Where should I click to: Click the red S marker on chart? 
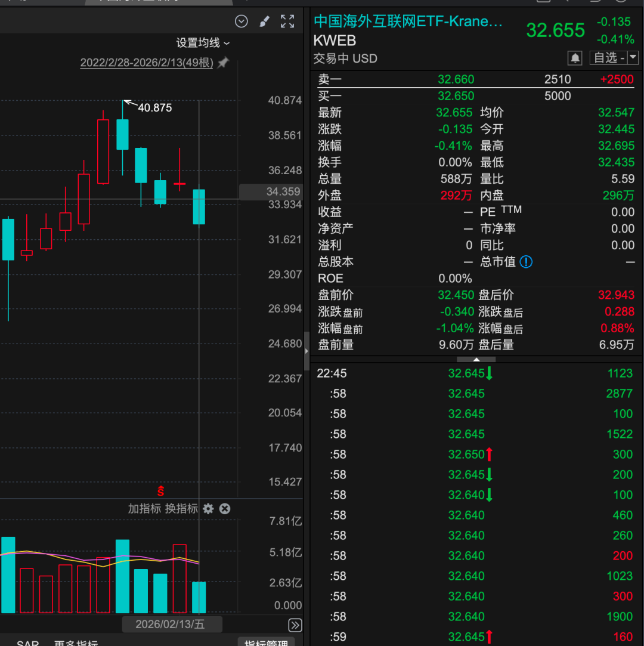coord(160,491)
